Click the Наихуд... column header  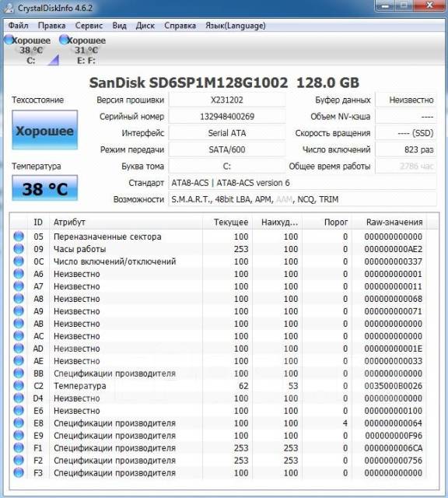[x=277, y=222]
